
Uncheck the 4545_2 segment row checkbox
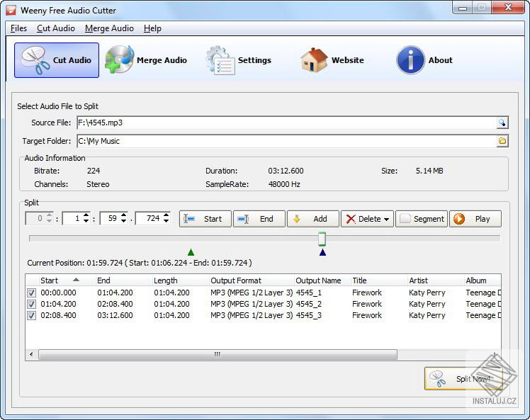point(31,304)
